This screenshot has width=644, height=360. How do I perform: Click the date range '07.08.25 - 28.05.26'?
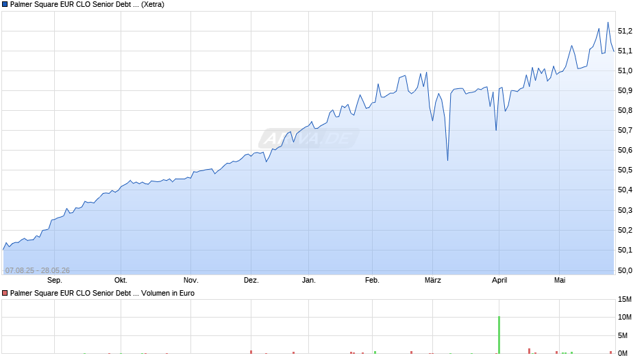38,270
